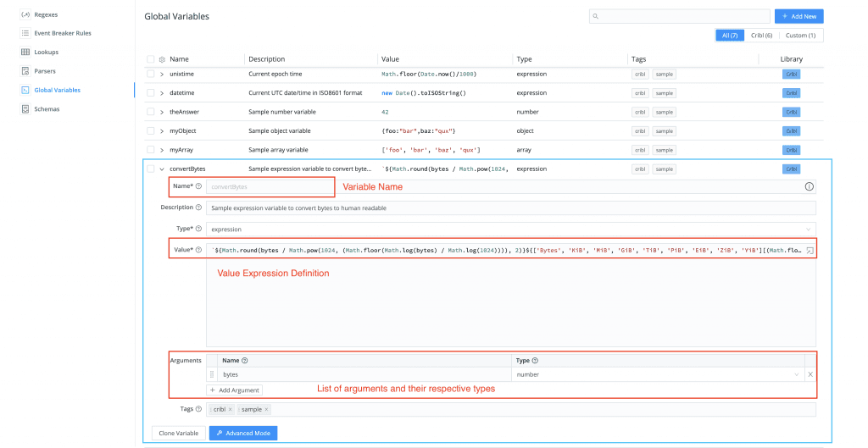This screenshot has height=448, width=868.
Task: Toggle the select-all checkbox in table header
Action: [151, 59]
